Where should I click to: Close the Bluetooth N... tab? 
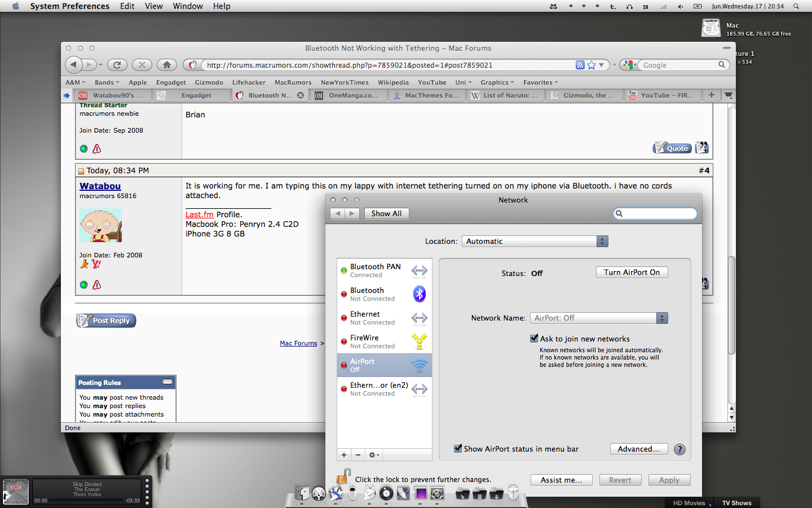[x=301, y=95]
